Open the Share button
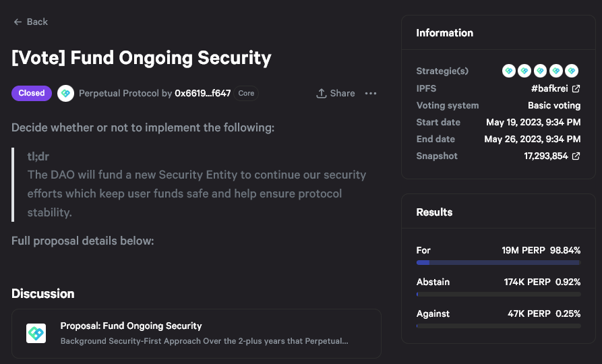 point(336,93)
